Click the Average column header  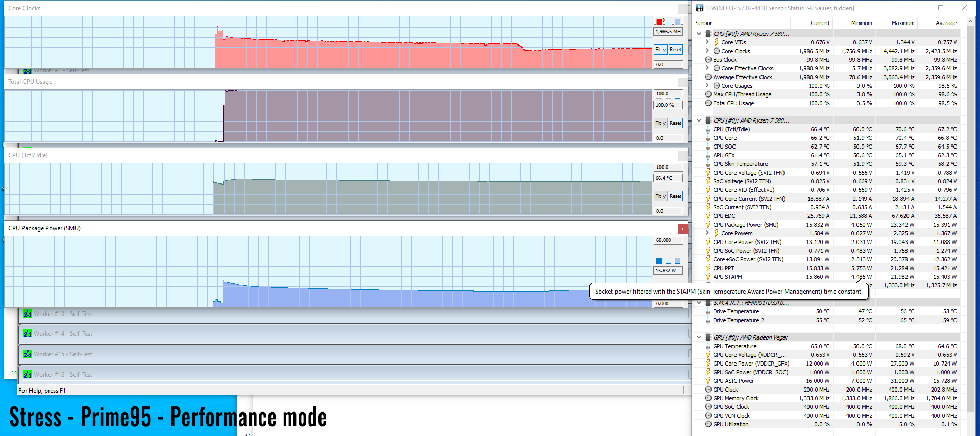939,23
